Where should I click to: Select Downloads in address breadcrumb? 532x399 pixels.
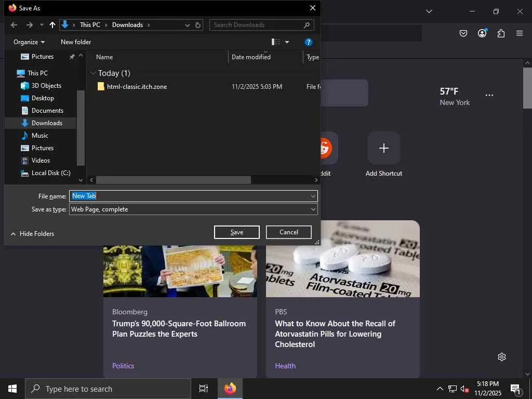[128, 25]
